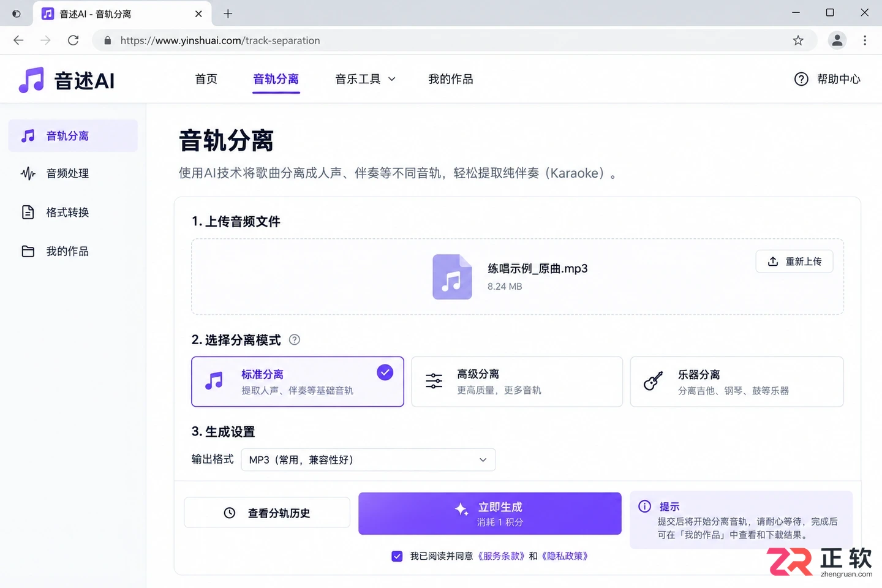Open 我的作品 in top navigation
882x588 pixels.
[451, 79]
